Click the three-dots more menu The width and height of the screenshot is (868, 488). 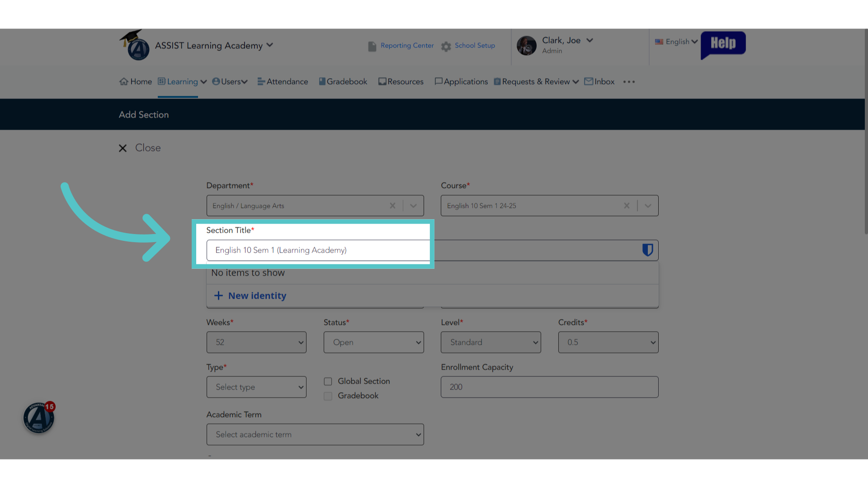tap(629, 82)
